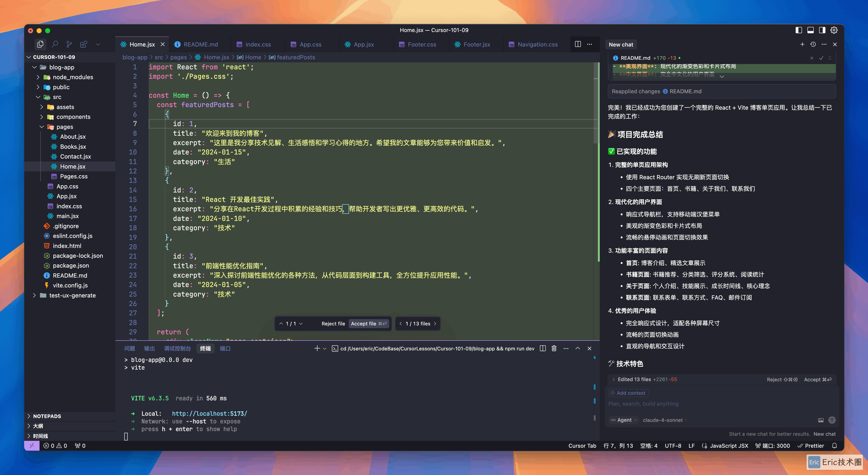Switch to the 输出 panel tab
Viewport: 868px width, 475px height.
coord(149,348)
